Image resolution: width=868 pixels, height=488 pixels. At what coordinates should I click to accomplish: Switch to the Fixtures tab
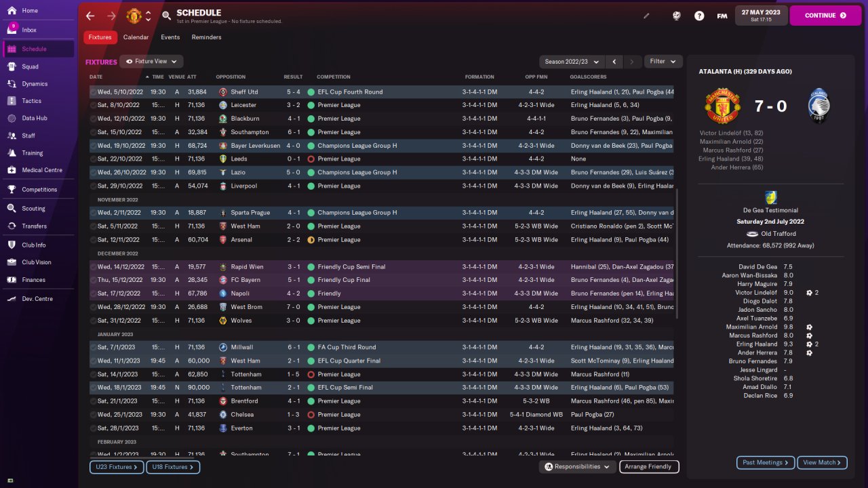click(100, 37)
